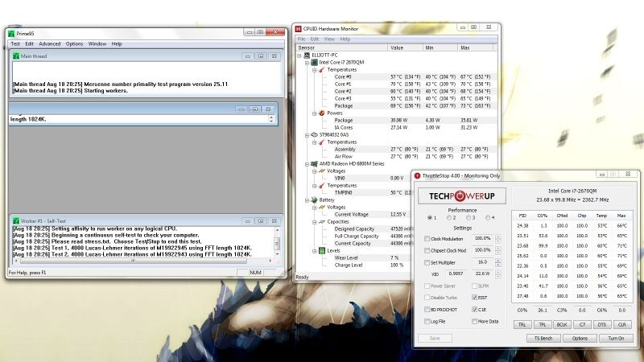Open the Test menu in Prime95

15,44
